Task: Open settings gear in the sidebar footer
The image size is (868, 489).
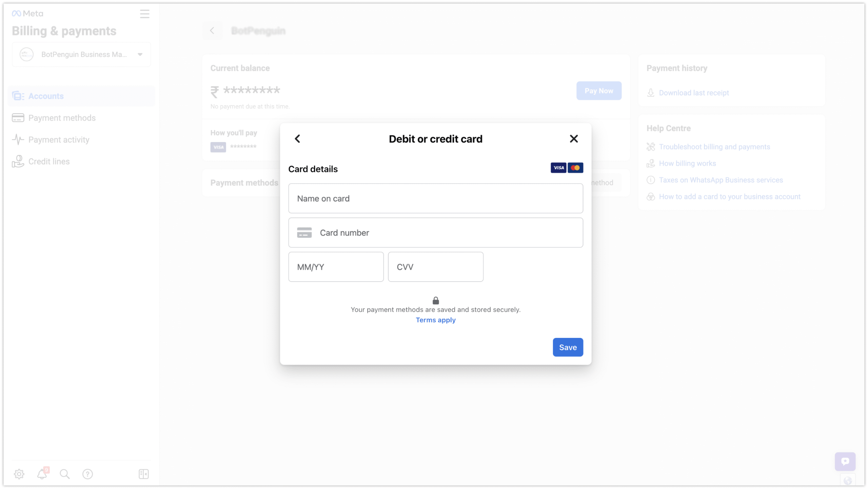Action: point(19,473)
